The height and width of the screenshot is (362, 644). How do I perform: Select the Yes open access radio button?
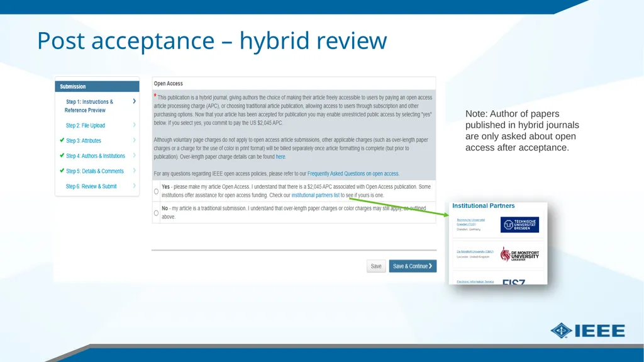tap(156, 191)
